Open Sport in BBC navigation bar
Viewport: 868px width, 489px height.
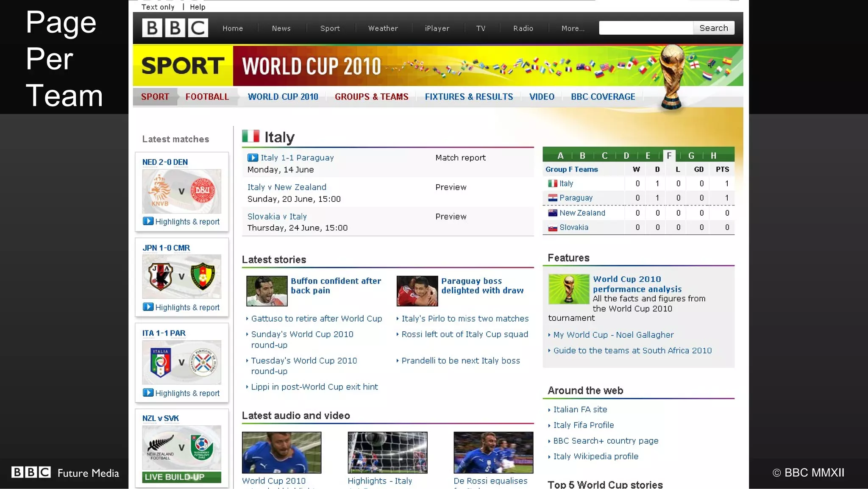click(330, 28)
